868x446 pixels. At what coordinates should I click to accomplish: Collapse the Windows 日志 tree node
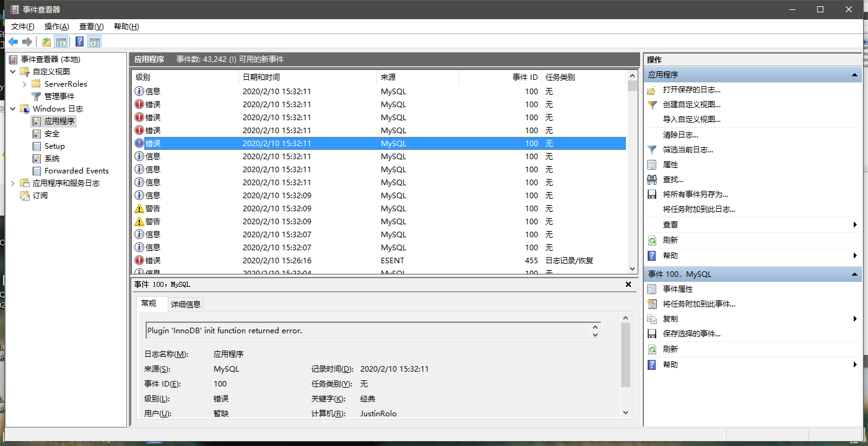12,108
